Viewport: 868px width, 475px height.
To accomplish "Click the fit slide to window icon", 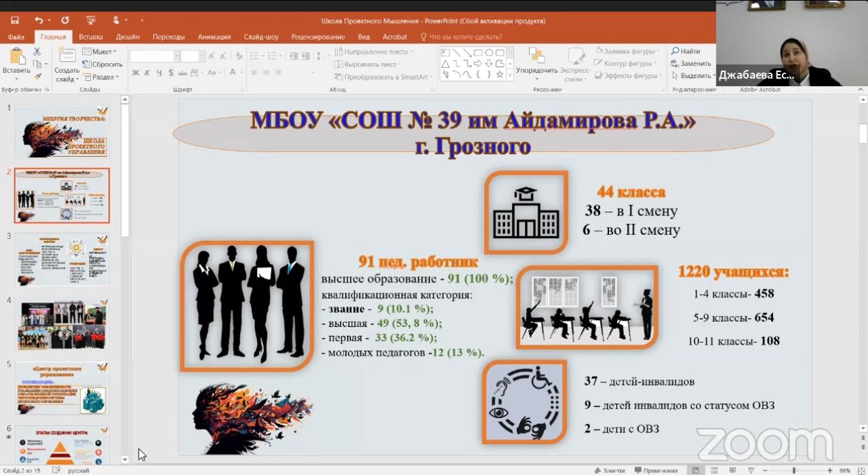I will 861,470.
